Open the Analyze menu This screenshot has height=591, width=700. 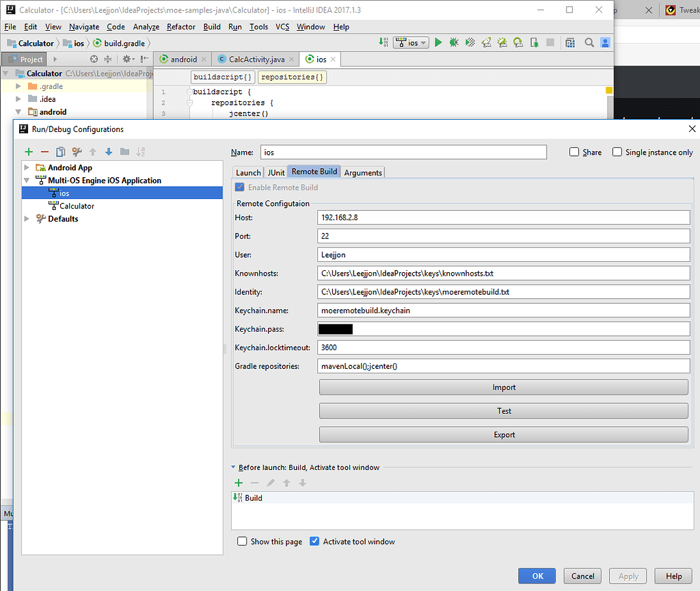click(146, 27)
